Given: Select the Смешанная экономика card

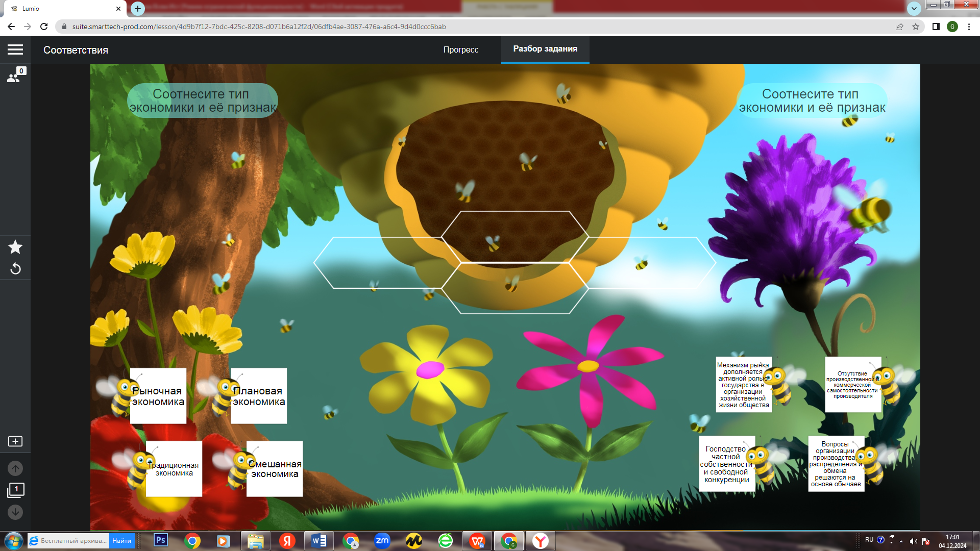Looking at the screenshot, I should tap(275, 469).
